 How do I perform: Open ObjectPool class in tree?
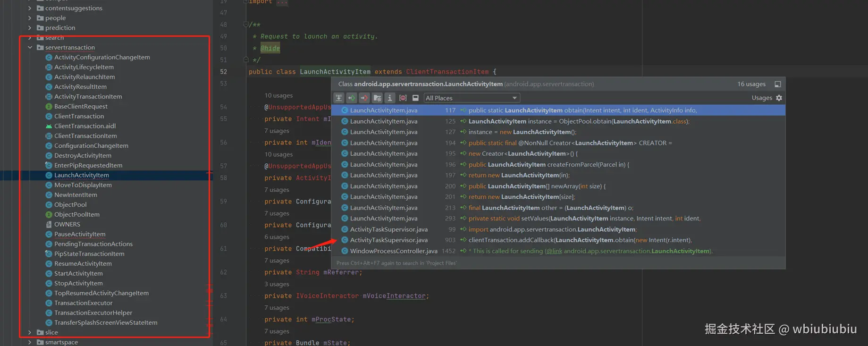(70, 205)
